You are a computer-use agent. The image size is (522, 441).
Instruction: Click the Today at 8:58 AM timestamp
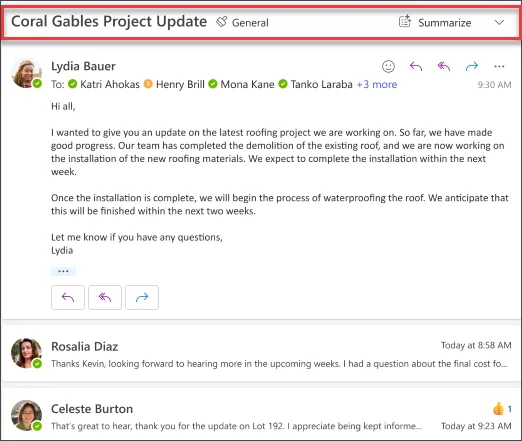(476, 345)
